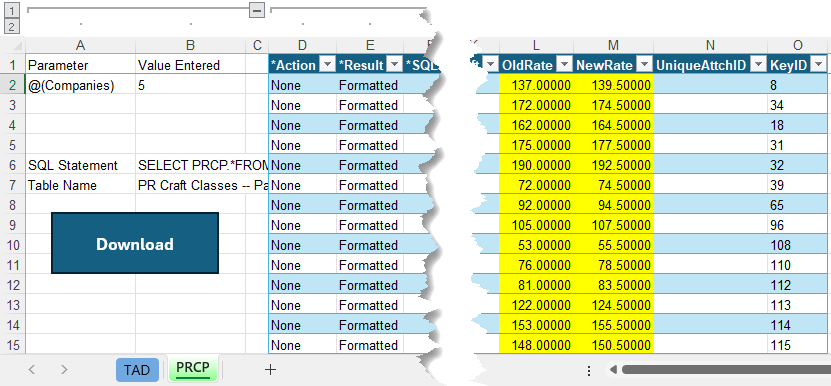
Task: Add a new sheet with plus icon
Action: (x=270, y=370)
